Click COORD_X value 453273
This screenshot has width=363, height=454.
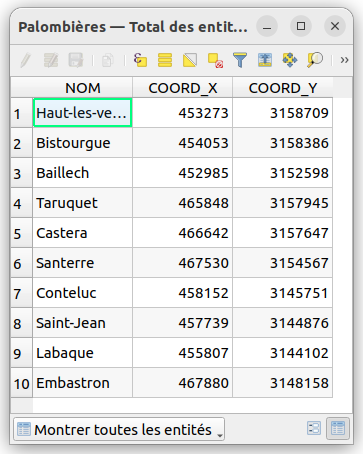coord(183,113)
